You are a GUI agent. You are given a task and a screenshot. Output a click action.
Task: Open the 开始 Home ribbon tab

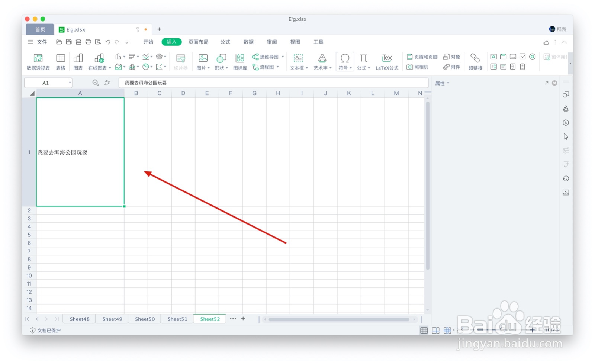[148, 42]
